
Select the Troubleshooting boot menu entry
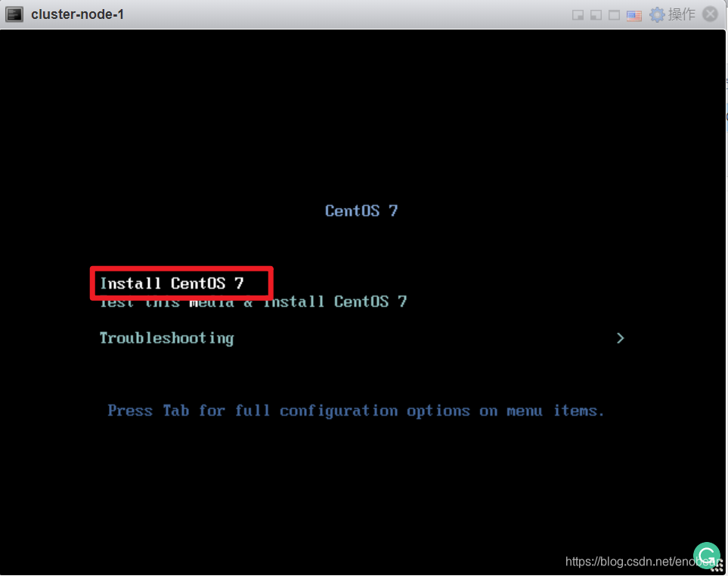click(x=166, y=339)
